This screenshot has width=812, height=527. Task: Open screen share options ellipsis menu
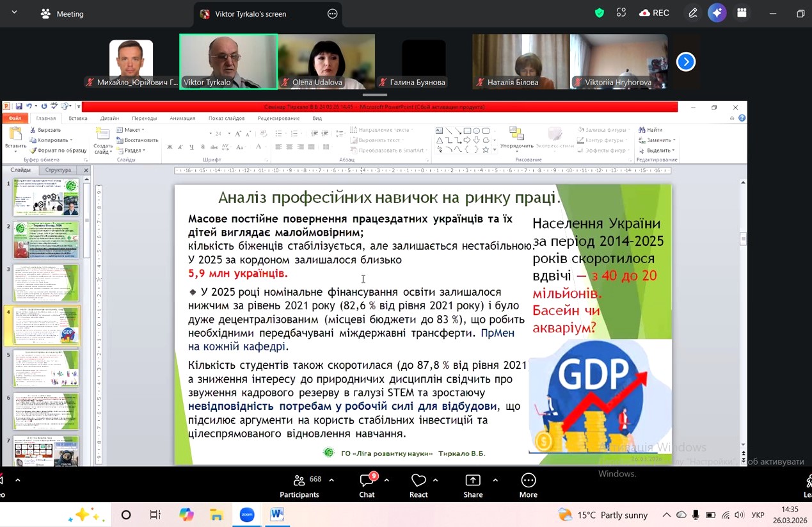click(332, 13)
